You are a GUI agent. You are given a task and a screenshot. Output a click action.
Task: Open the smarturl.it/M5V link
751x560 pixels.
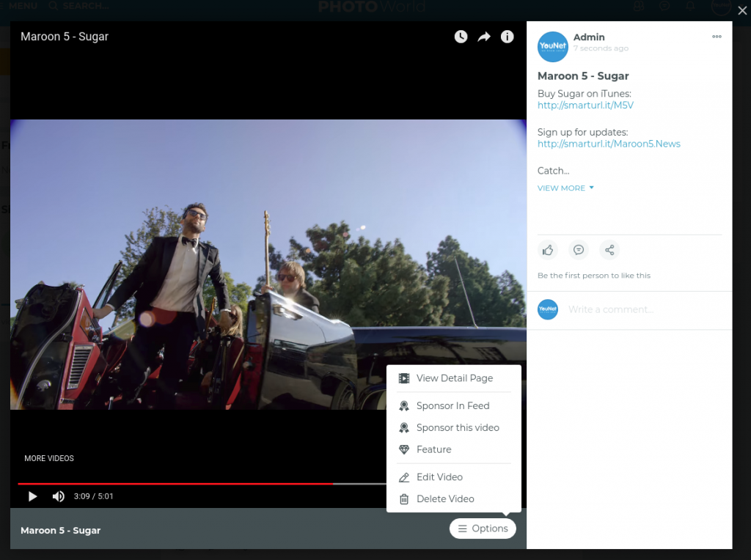click(x=585, y=106)
